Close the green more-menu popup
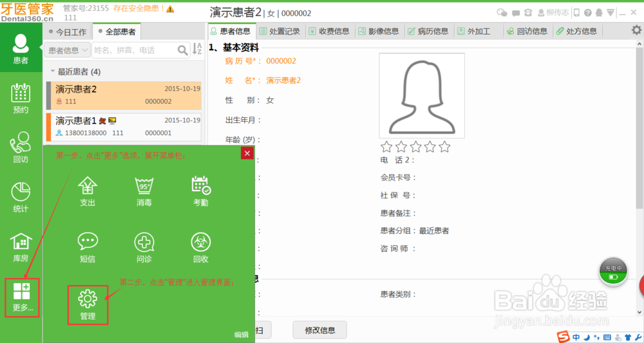This screenshot has width=644, height=343. point(247,153)
